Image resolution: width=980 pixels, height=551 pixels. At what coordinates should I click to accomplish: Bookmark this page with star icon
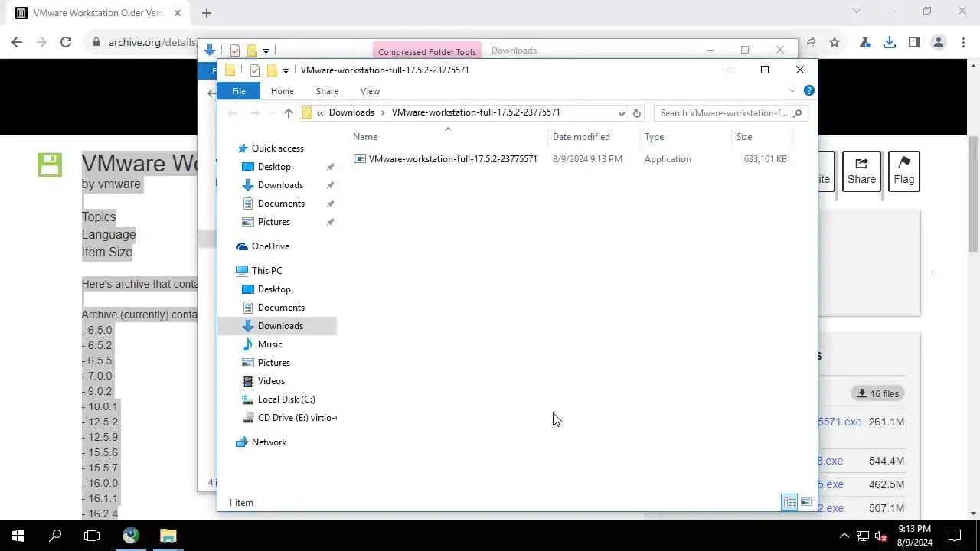835,43
